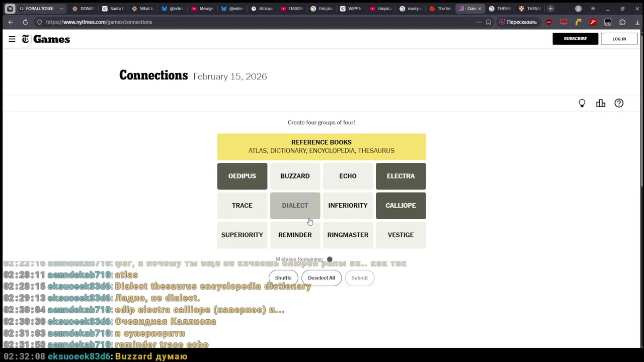Image resolution: width=644 pixels, height=362 pixels.
Task: Click the Connections heading title
Action: click(153, 75)
